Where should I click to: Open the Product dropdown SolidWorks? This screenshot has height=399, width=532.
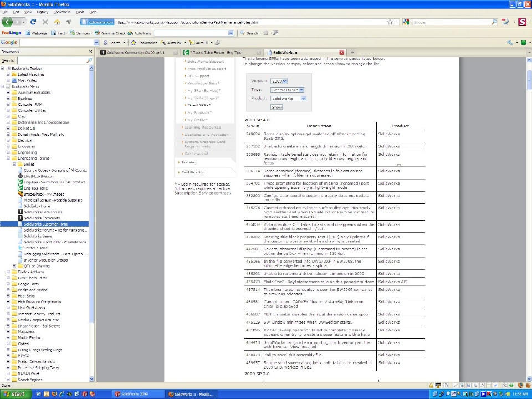click(288, 99)
